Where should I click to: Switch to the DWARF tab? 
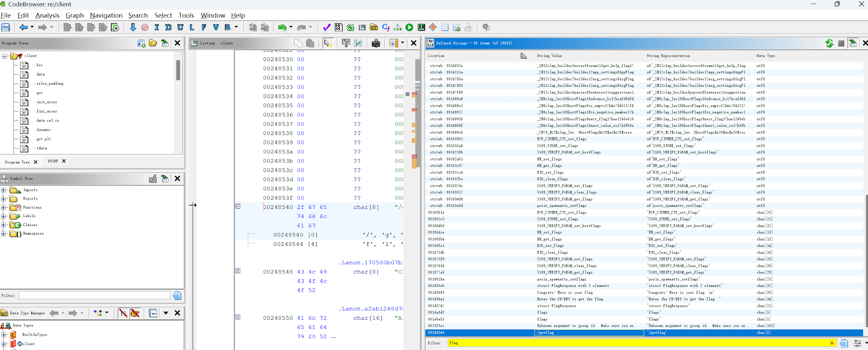pyautogui.click(x=52, y=161)
